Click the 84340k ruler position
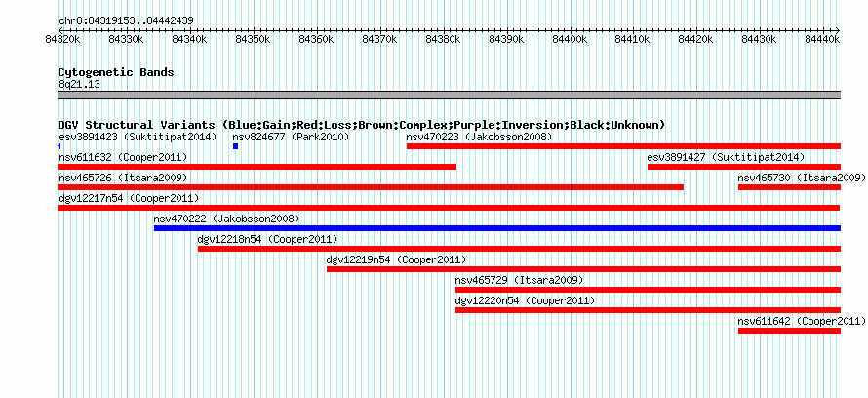Screen dimensions: 868x398 [x=190, y=39]
